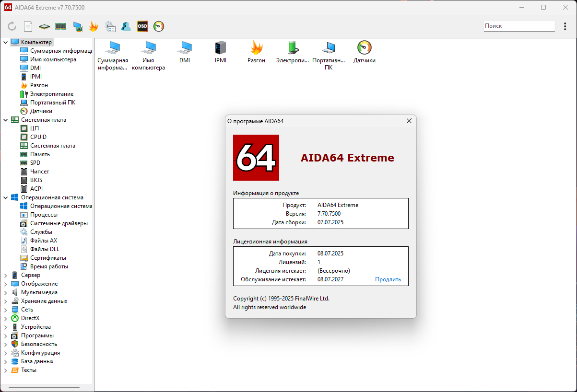Select CPUID in the tree
577x392 pixels.
click(38, 137)
